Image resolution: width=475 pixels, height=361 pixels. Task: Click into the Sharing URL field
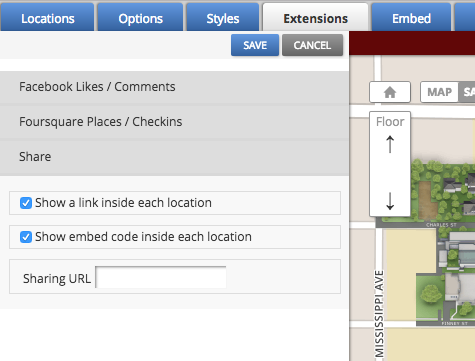(161, 277)
